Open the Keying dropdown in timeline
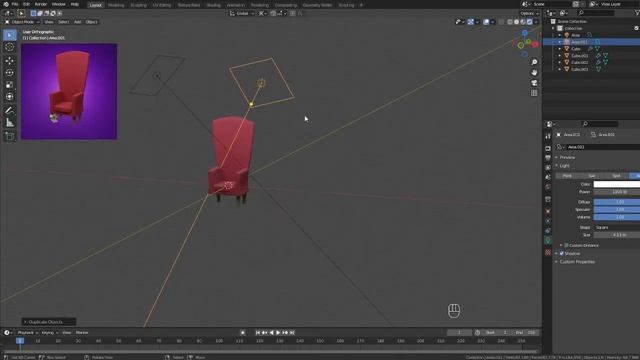 [49, 333]
